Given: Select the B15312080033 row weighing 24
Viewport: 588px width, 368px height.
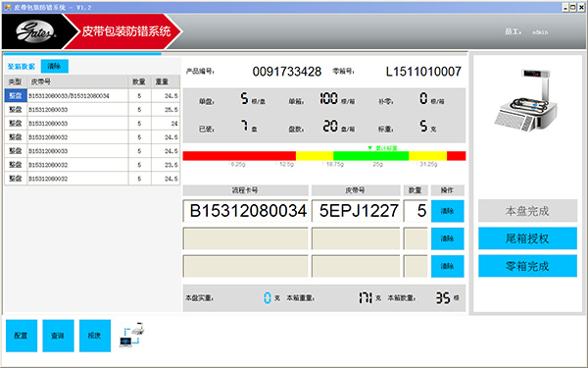Looking at the screenshot, I should coord(92,124).
